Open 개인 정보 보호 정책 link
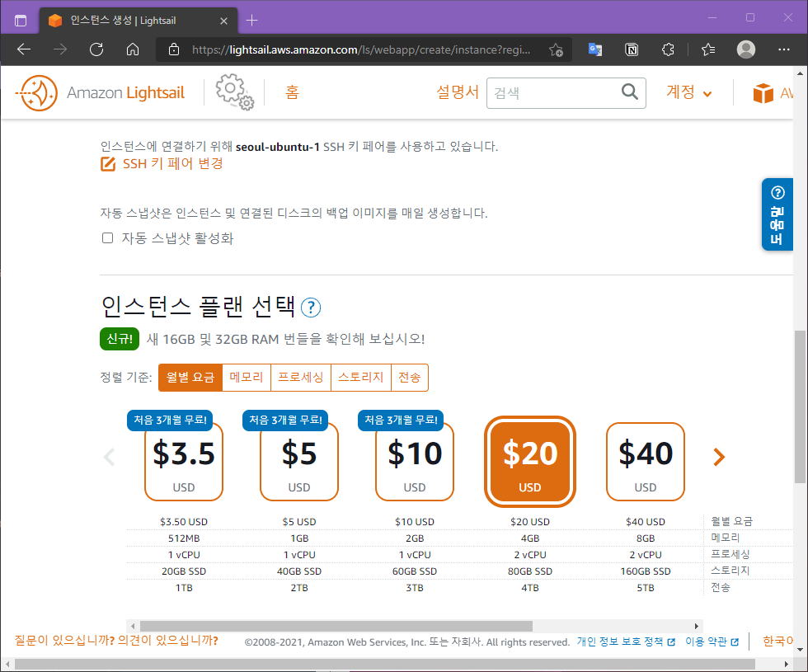 pyautogui.click(x=626, y=641)
